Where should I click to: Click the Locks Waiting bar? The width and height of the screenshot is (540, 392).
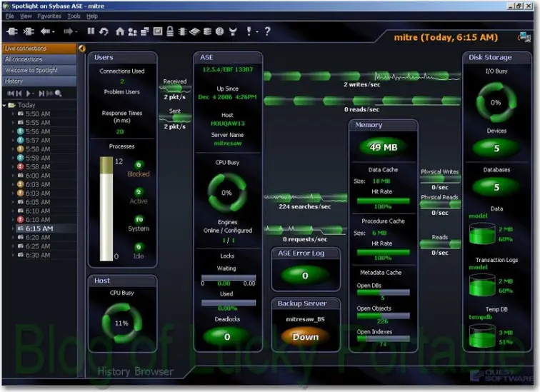point(229,277)
